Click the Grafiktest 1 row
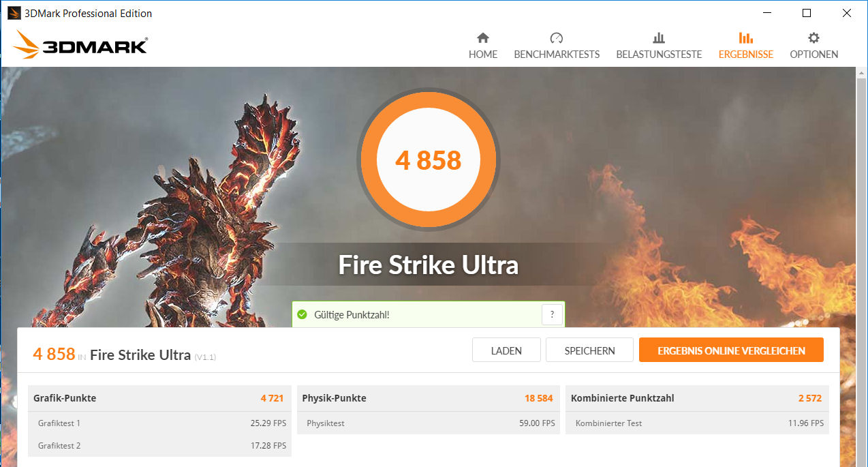 click(159, 423)
